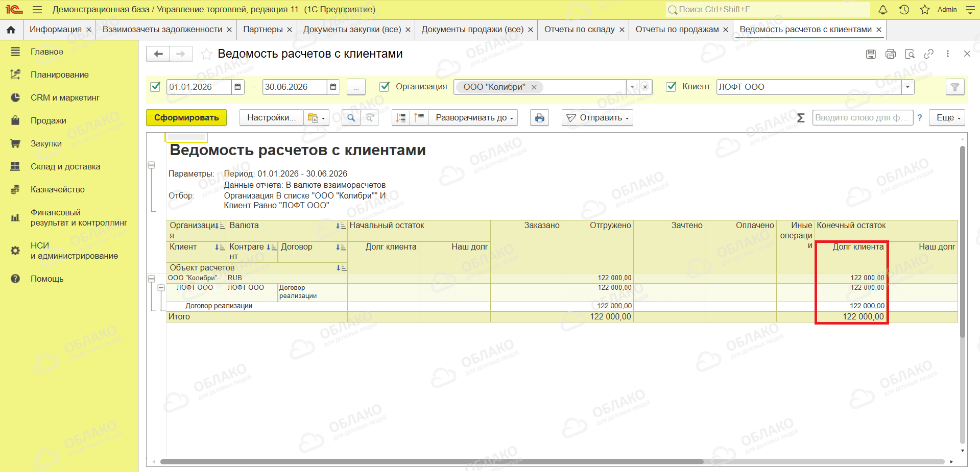Click the vertical report scrollbar
Image resolution: width=980 pixels, height=472 pixels.
(x=963, y=242)
